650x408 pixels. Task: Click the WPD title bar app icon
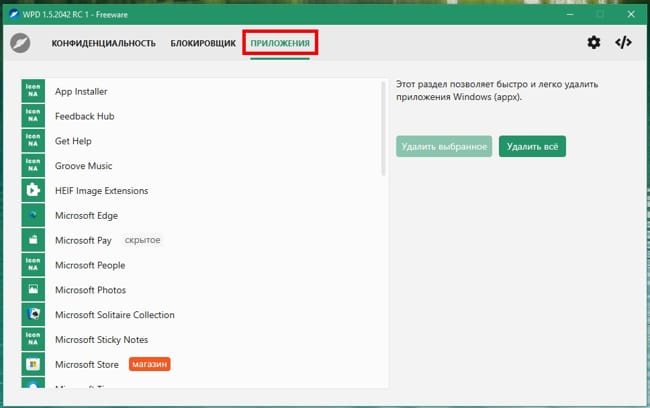click(14, 15)
